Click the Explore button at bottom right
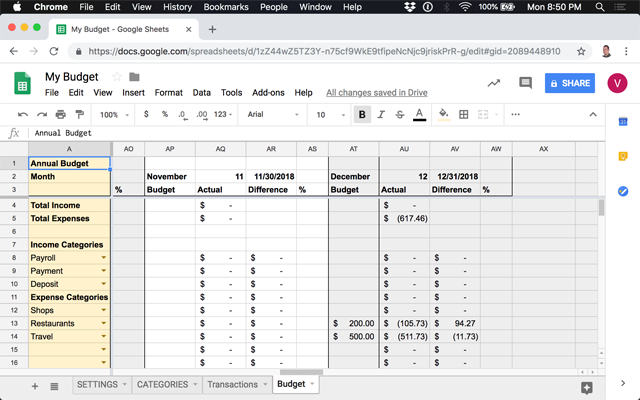The image size is (640, 400). 587,387
